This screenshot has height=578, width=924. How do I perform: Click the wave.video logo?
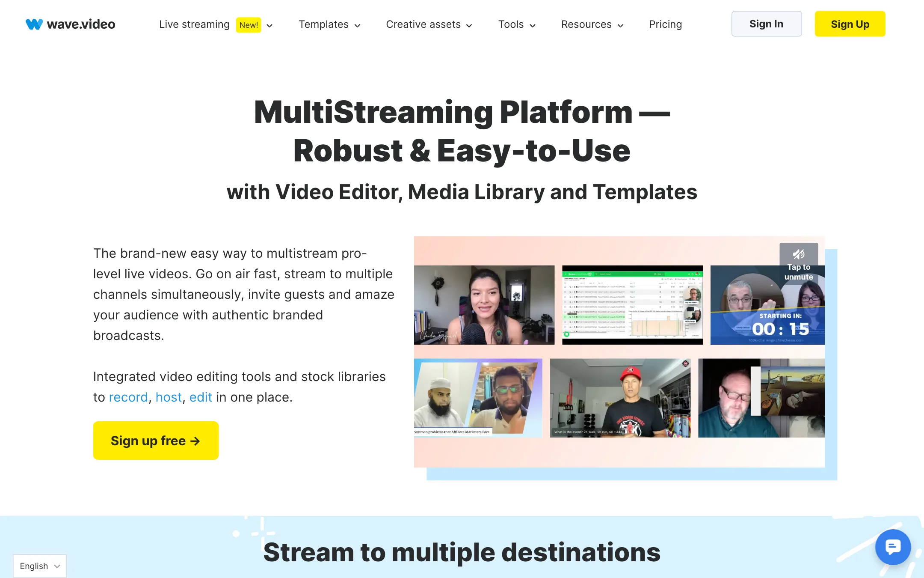(x=71, y=24)
